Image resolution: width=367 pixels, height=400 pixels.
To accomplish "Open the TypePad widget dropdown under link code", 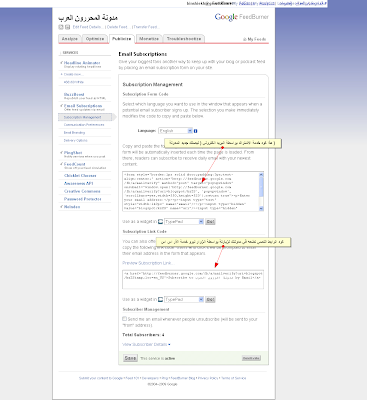I will click(184, 299).
